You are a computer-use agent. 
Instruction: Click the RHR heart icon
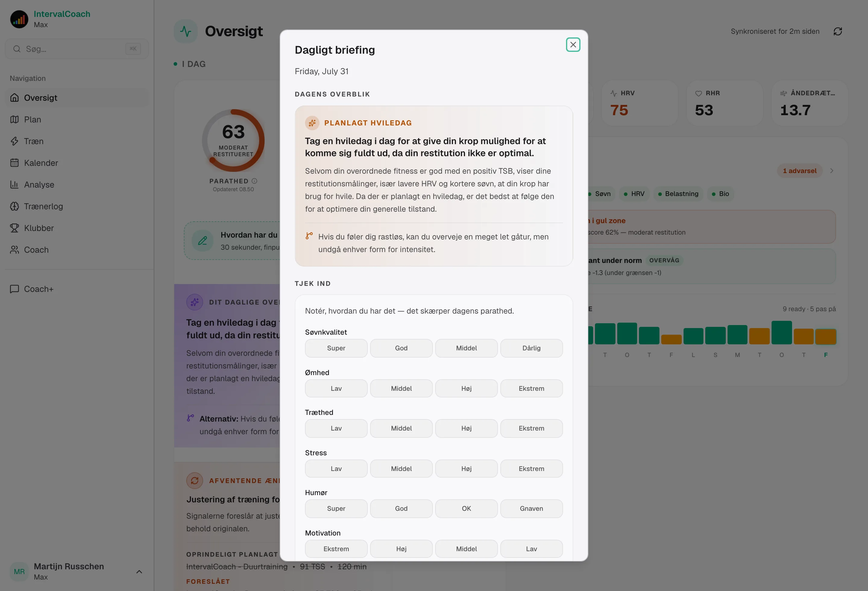click(x=698, y=93)
